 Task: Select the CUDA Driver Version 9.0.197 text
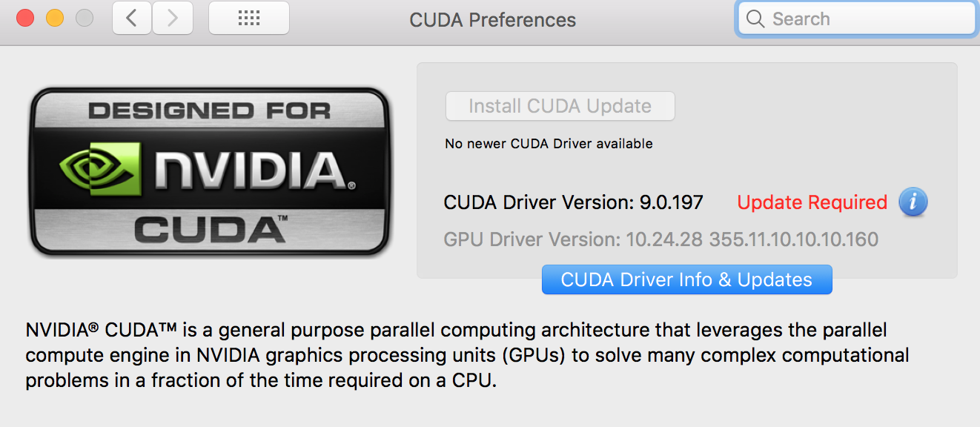click(573, 202)
